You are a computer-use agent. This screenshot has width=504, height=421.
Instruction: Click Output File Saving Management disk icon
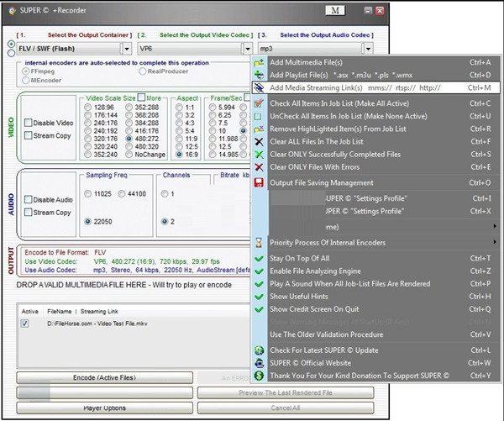pos(260,182)
